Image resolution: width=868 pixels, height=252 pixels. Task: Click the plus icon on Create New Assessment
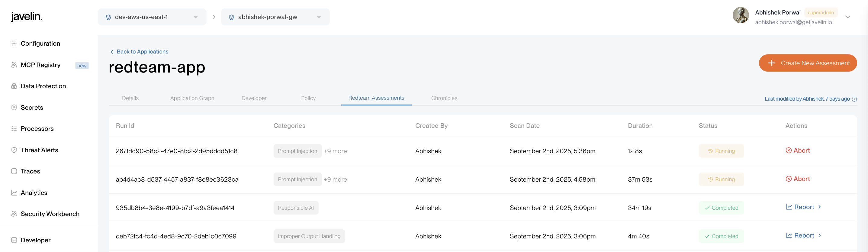coord(771,63)
